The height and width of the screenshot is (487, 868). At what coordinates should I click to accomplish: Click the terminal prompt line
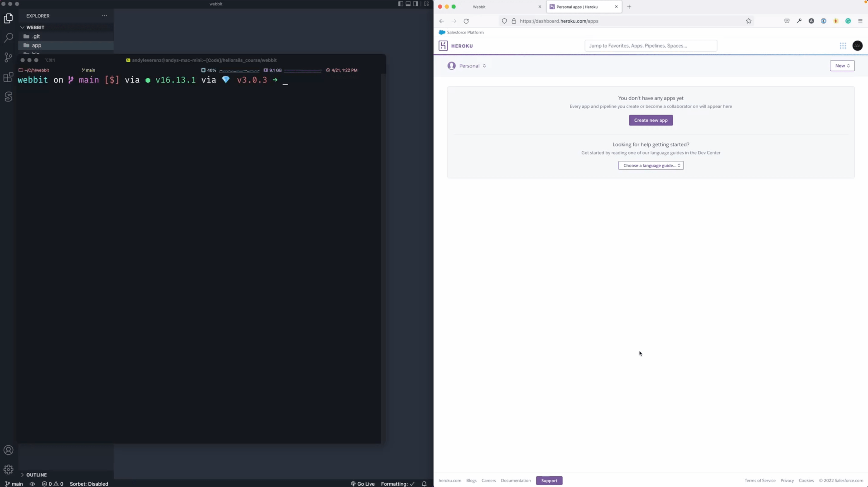pyautogui.click(x=153, y=80)
